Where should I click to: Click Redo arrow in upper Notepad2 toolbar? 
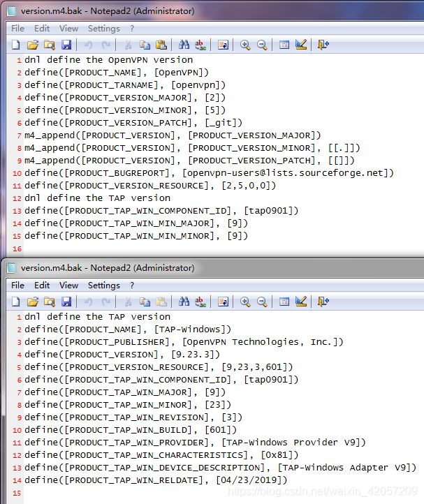click(x=105, y=45)
